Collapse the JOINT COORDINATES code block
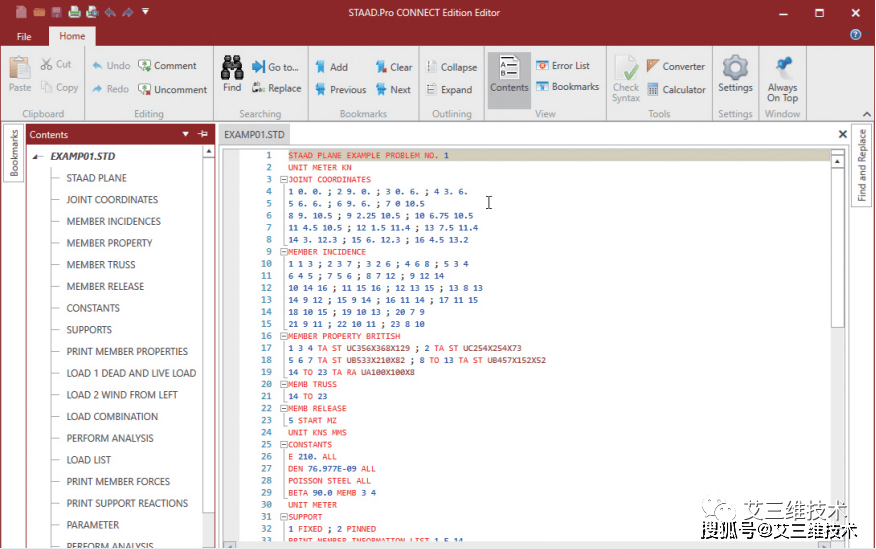 pos(283,180)
